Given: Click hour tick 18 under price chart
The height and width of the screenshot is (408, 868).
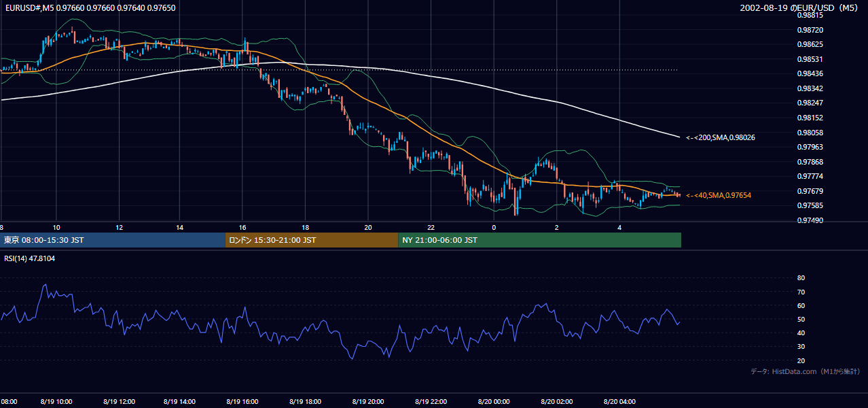Looking at the screenshot, I should click(305, 227).
